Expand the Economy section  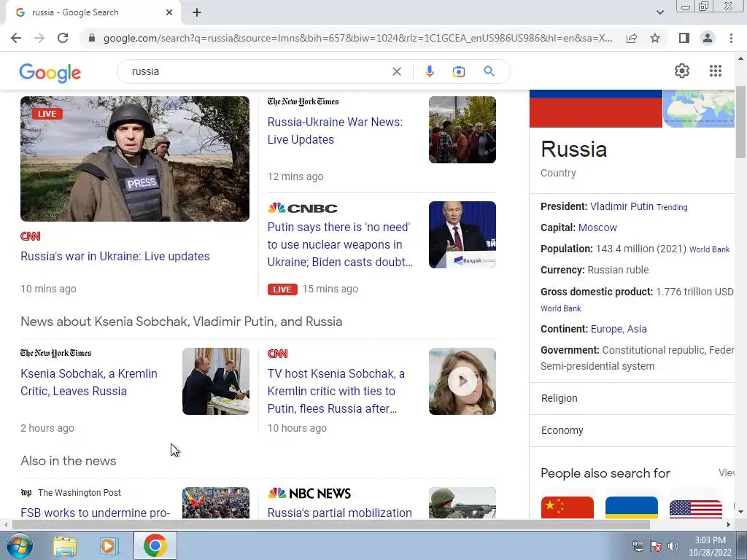(632, 430)
